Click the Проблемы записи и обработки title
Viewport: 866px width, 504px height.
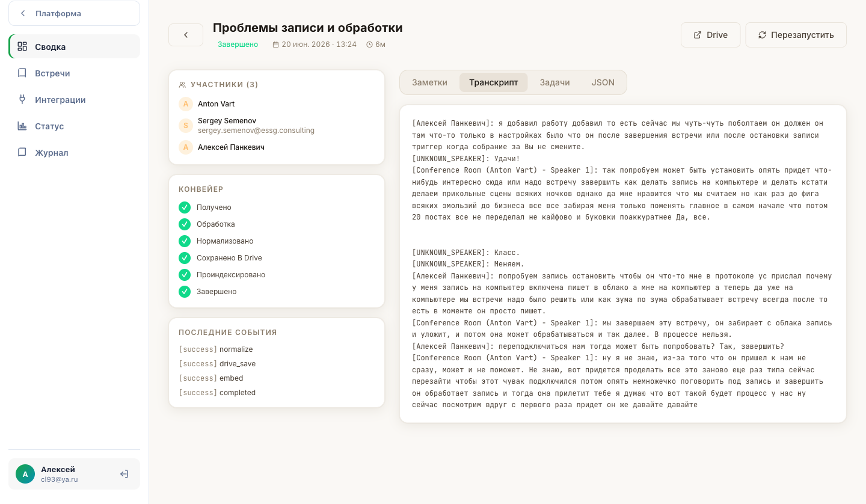(308, 28)
